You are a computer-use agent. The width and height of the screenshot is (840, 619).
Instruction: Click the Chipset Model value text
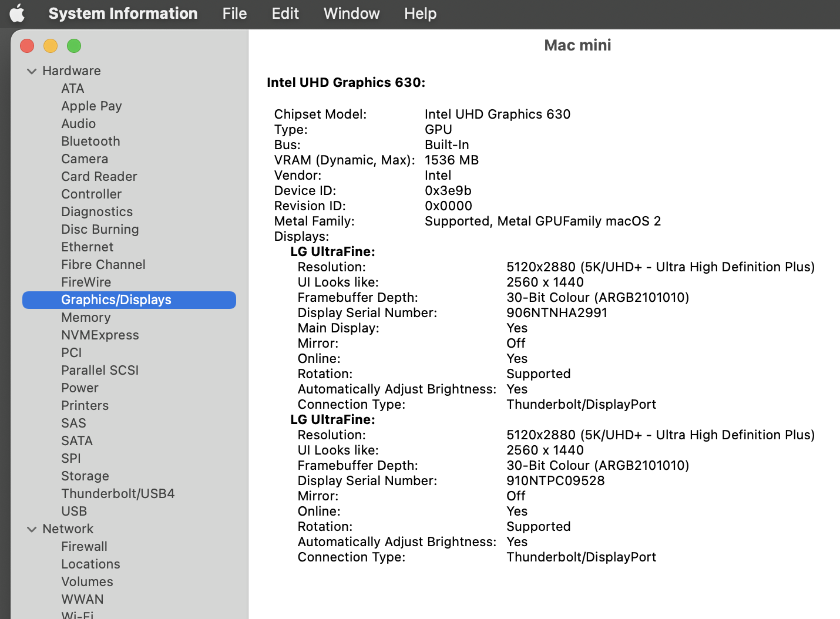[498, 114]
